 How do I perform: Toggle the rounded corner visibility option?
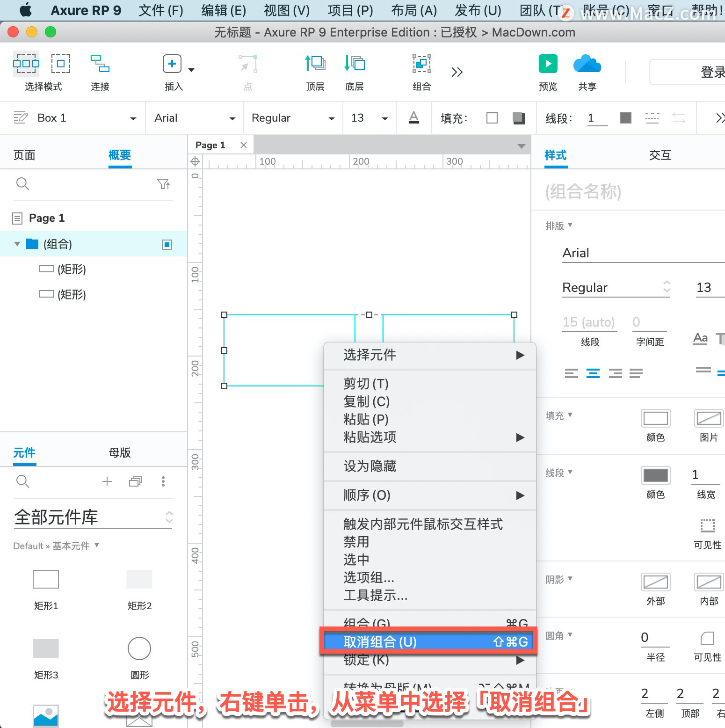(707, 638)
